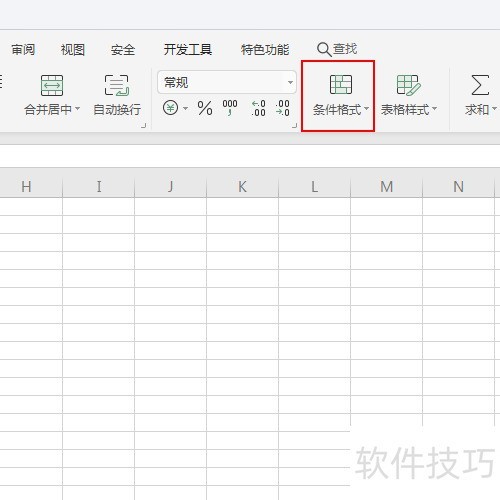The height and width of the screenshot is (500, 500).
Task: Apply percent style with % icon
Action: (205, 108)
